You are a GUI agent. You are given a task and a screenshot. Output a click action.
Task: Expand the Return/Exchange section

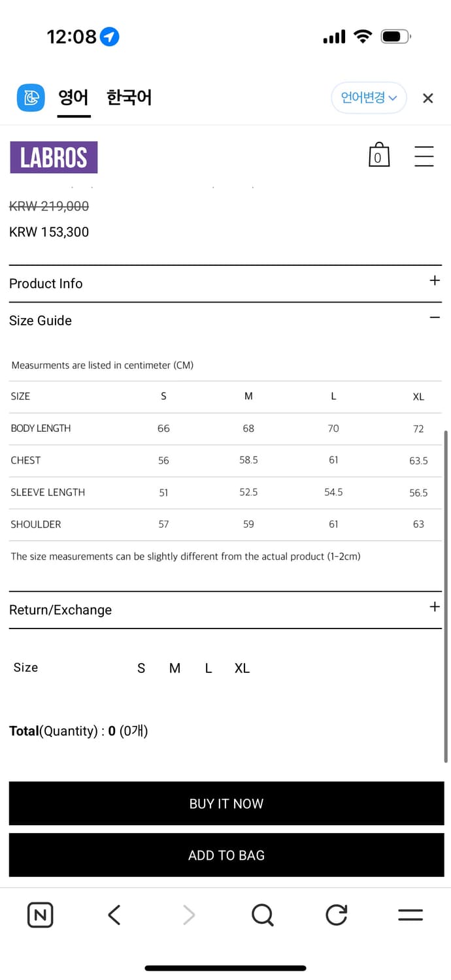(435, 607)
